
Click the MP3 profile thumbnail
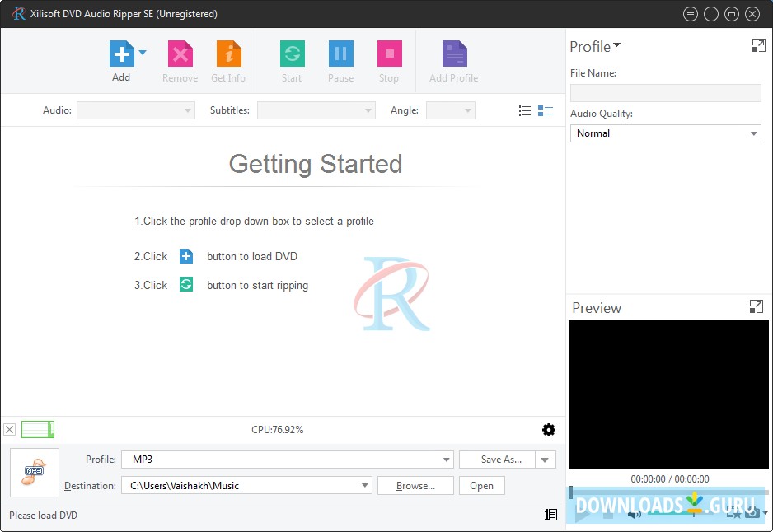pyautogui.click(x=35, y=473)
